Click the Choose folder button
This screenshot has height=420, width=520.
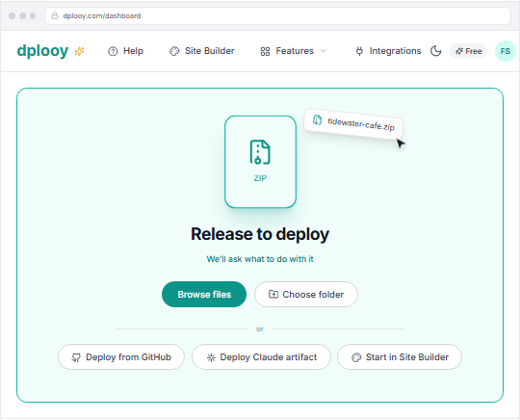coord(306,294)
